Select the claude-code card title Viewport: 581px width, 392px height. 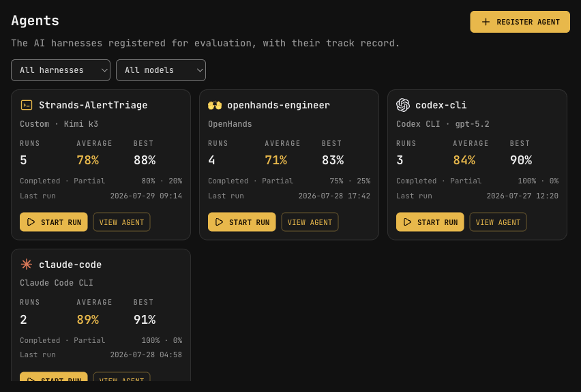(70, 265)
